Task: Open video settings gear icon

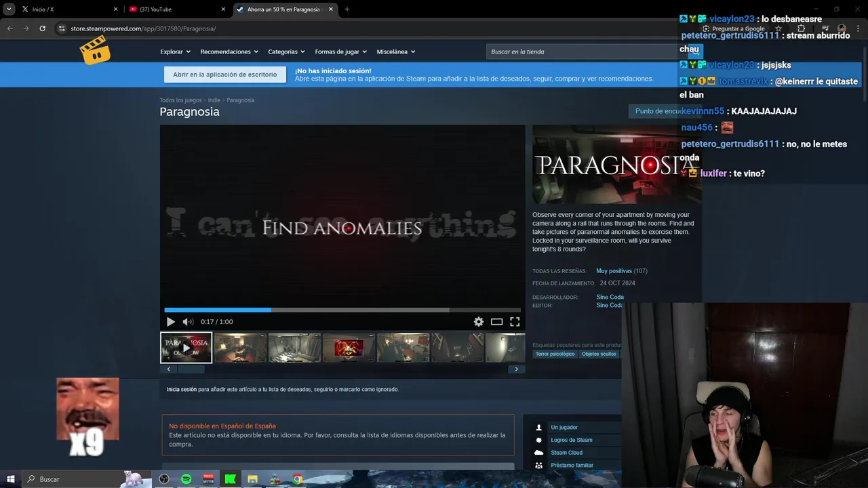Action: click(479, 322)
